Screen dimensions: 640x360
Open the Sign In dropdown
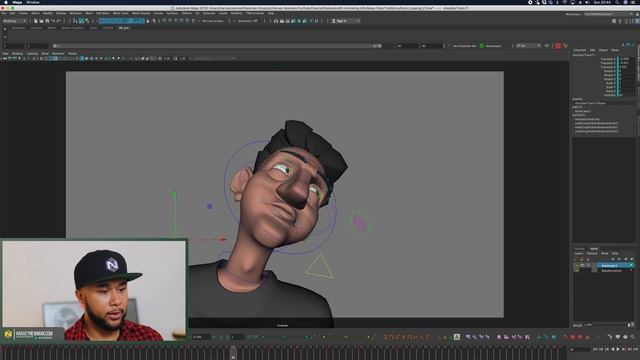[x=345, y=21]
